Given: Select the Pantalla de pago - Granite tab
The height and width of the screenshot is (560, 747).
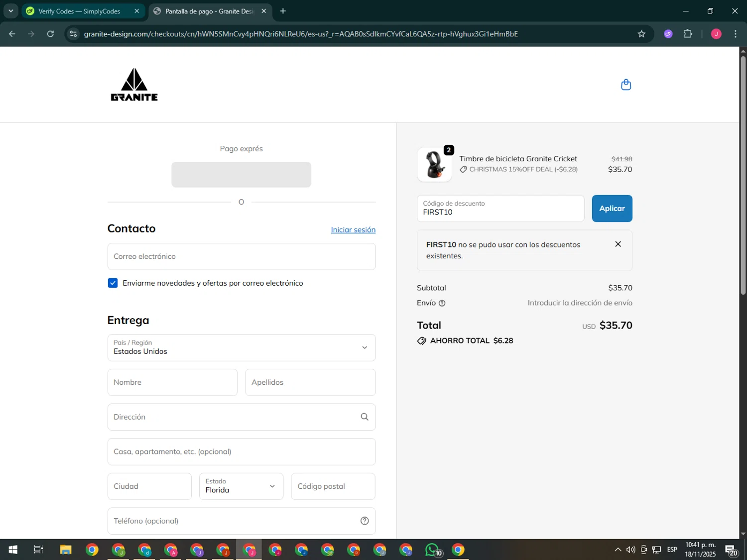Looking at the screenshot, I should [210, 11].
